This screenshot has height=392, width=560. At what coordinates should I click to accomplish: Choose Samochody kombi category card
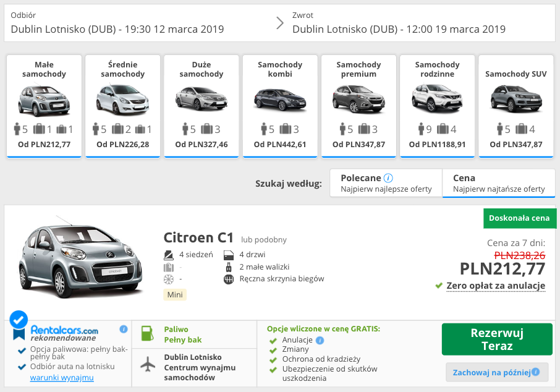[280, 106]
